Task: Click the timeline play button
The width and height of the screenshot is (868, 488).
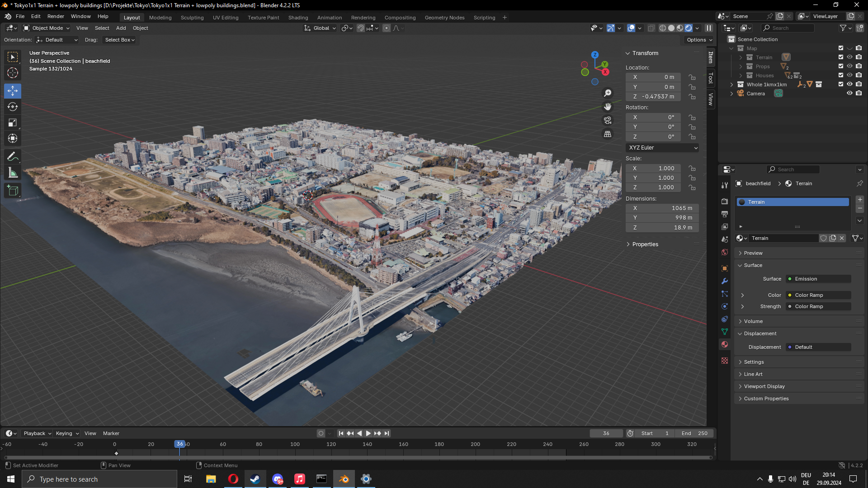Action: click(x=368, y=433)
